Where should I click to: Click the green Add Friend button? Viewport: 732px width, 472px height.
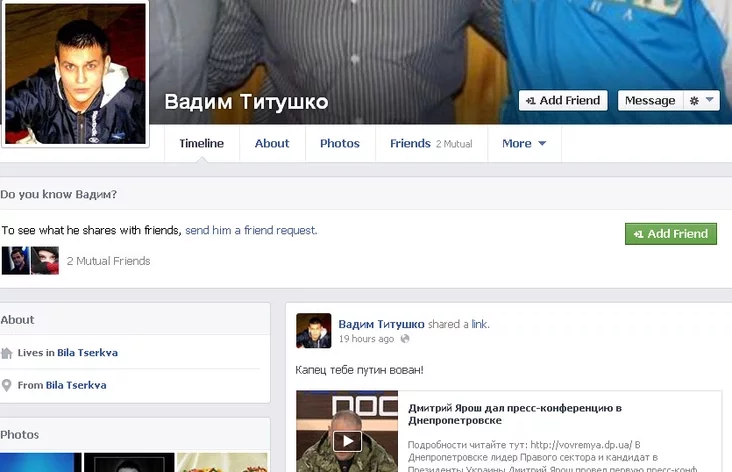click(670, 234)
